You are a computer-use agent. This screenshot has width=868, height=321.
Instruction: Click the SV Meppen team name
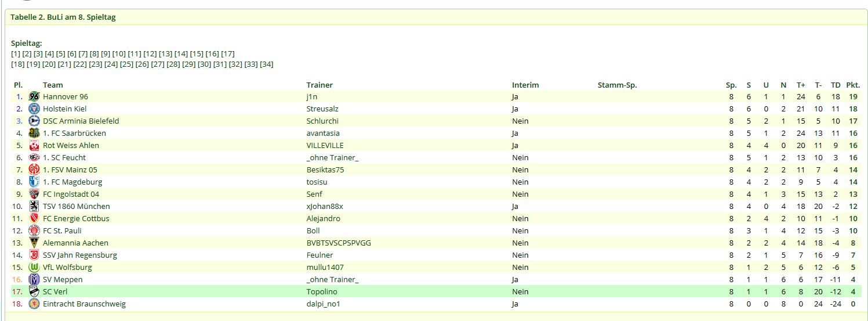coord(63,279)
